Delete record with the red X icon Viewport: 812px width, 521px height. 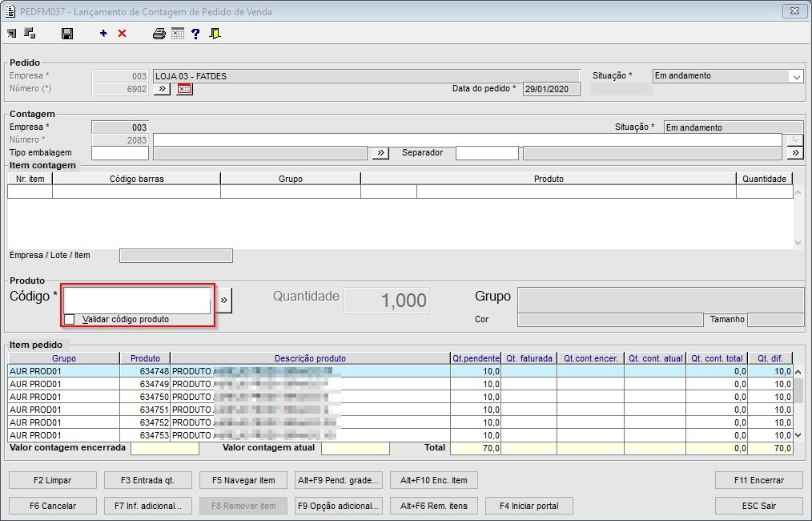click(x=123, y=33)
